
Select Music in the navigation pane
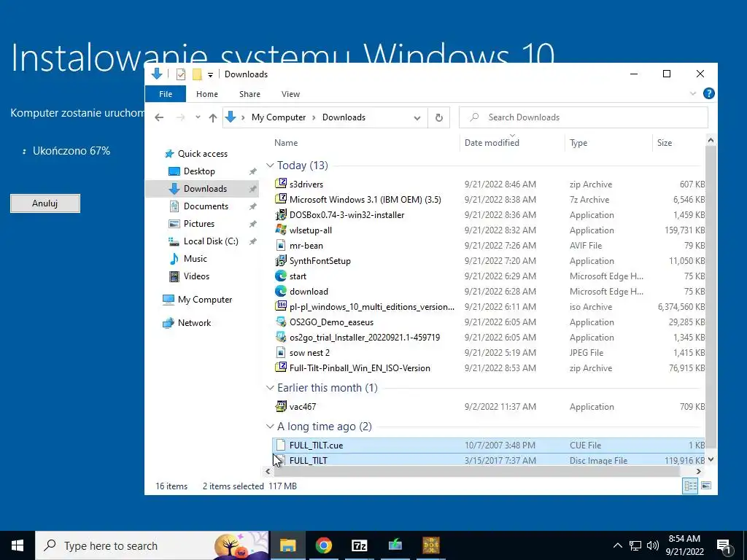point(195,259)
